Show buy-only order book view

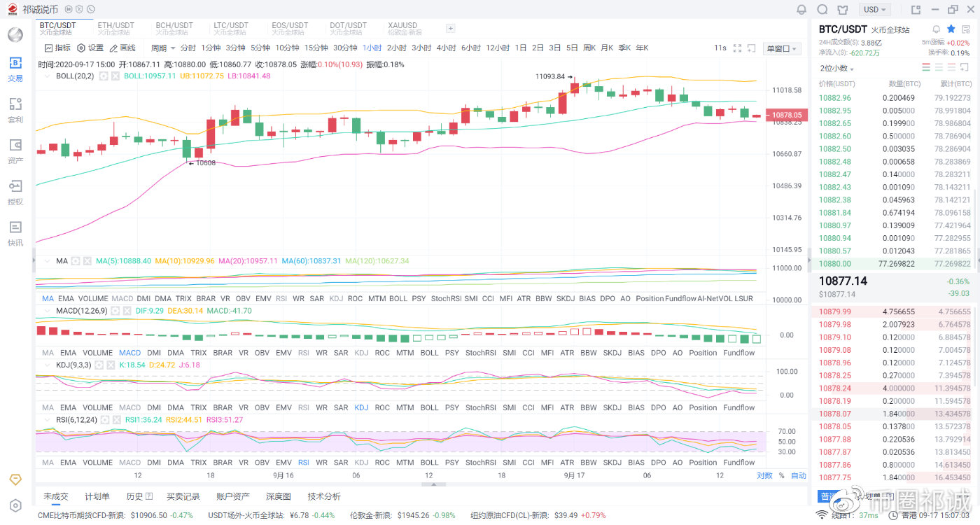pyautogui.click(x=939, y=67)
